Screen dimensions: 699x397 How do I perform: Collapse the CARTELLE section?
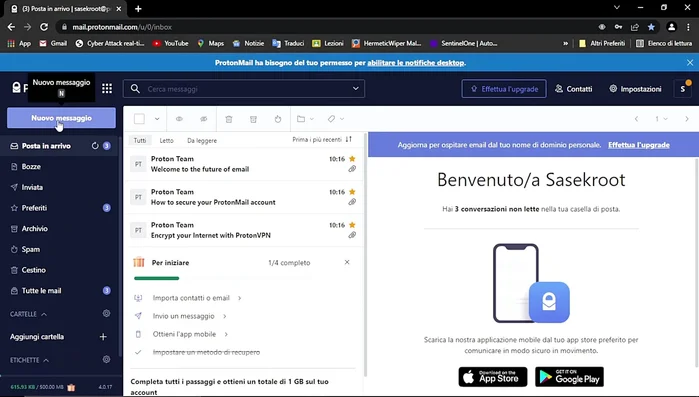29,314
